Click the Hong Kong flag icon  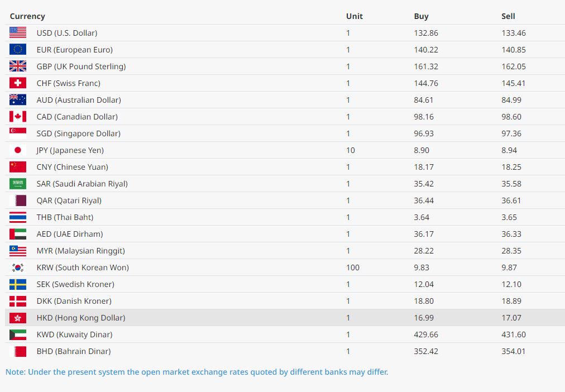18,318
